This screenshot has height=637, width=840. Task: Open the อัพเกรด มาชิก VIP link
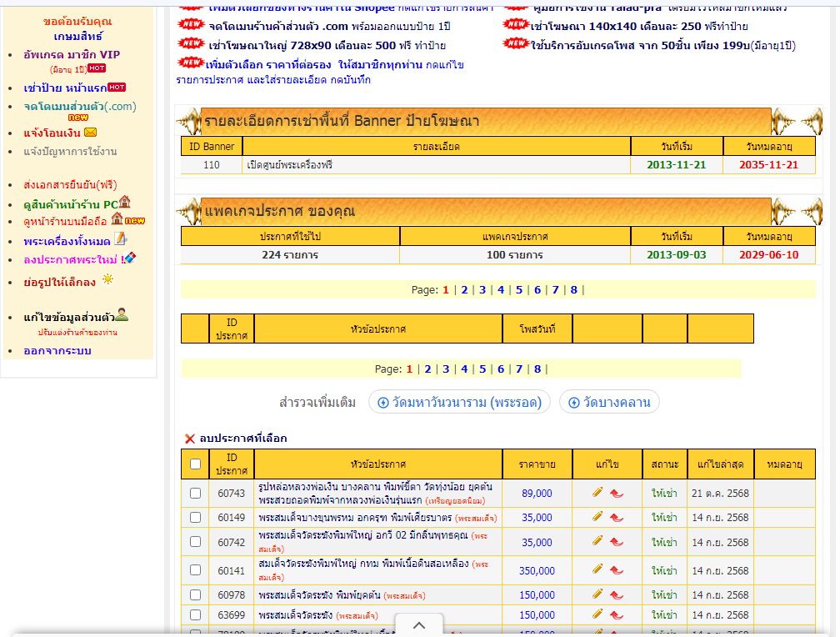tap(72, 55)
